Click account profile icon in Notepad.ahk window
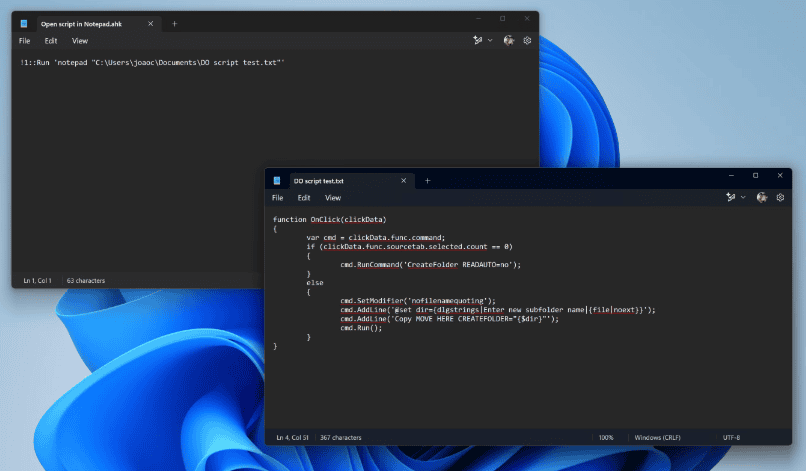This screenshot has height=471, width=806. [509, 41]
